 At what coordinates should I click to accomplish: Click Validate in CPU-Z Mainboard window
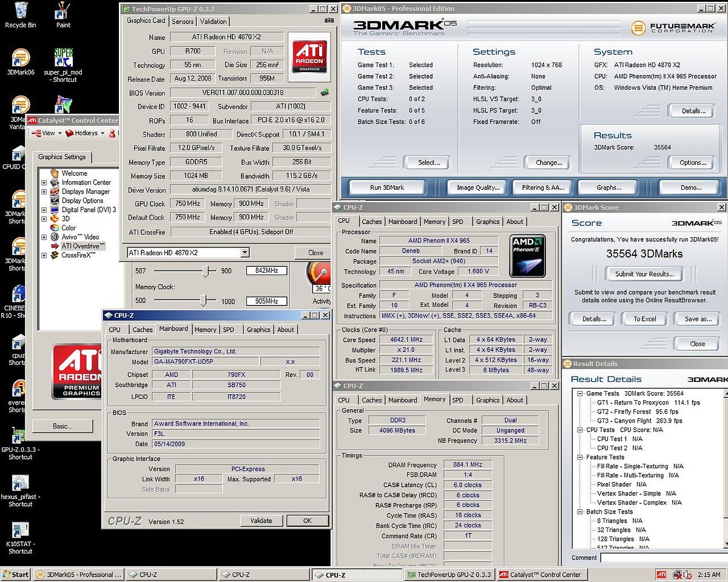pyautogui.click(x=261, y=521)
